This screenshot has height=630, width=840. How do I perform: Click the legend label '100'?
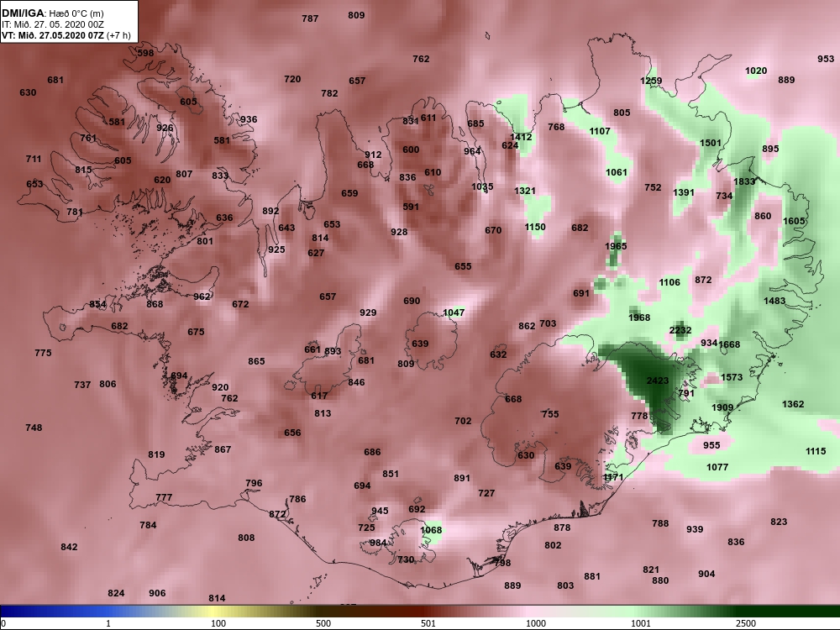[218, 623]
